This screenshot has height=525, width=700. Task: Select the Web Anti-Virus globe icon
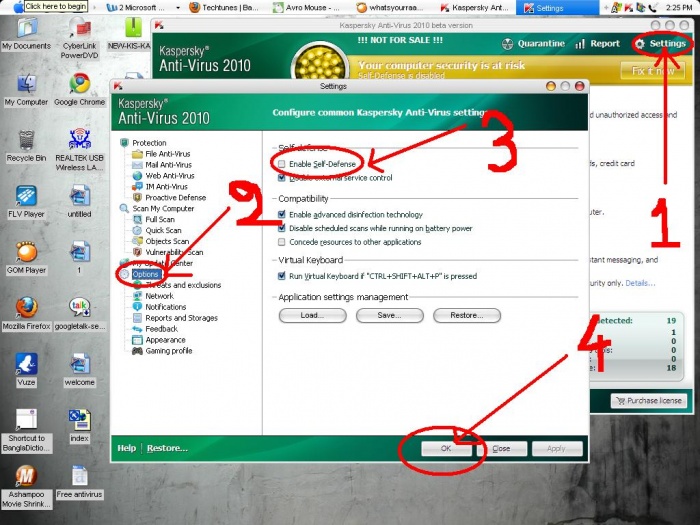click(x=138, y=176)
